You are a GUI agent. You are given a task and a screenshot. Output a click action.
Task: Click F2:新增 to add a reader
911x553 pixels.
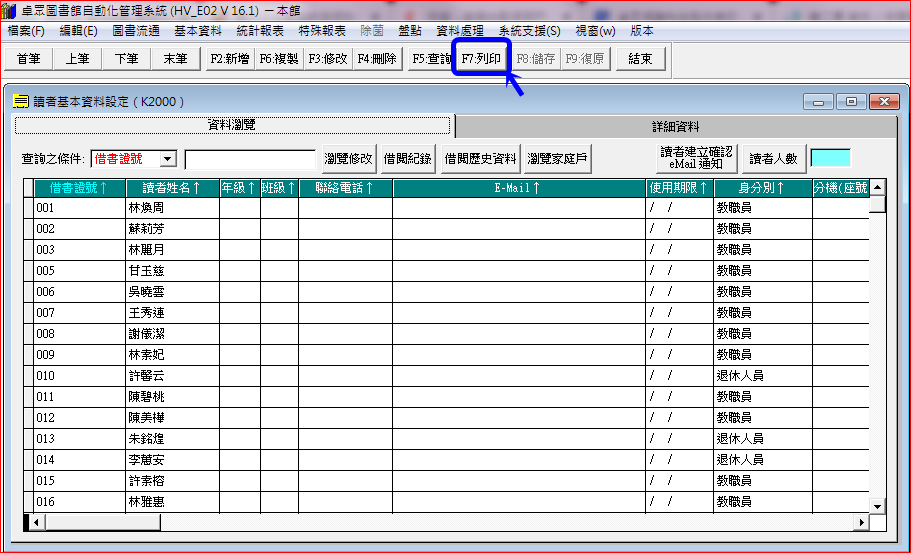[230, 59]
